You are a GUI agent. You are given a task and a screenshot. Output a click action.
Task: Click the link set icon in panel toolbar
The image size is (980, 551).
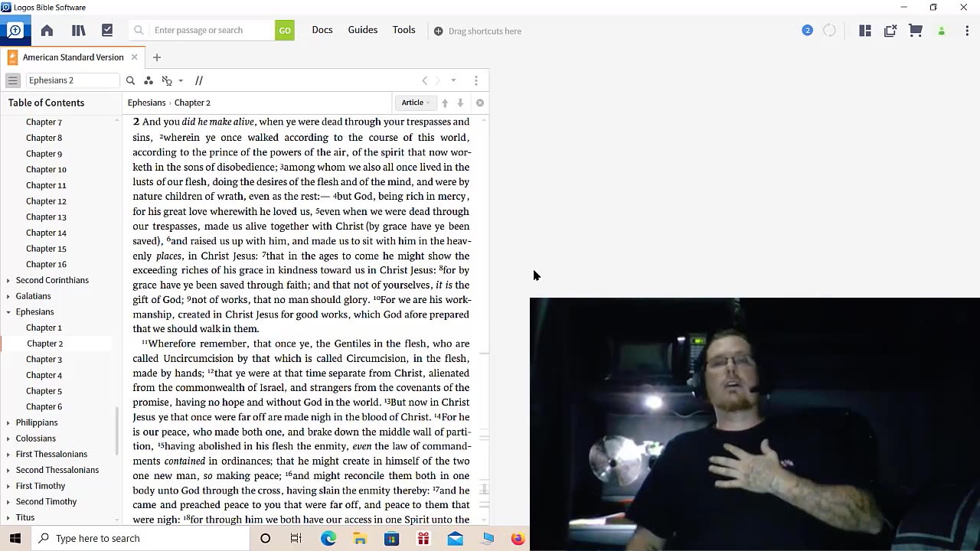[167, 80]
